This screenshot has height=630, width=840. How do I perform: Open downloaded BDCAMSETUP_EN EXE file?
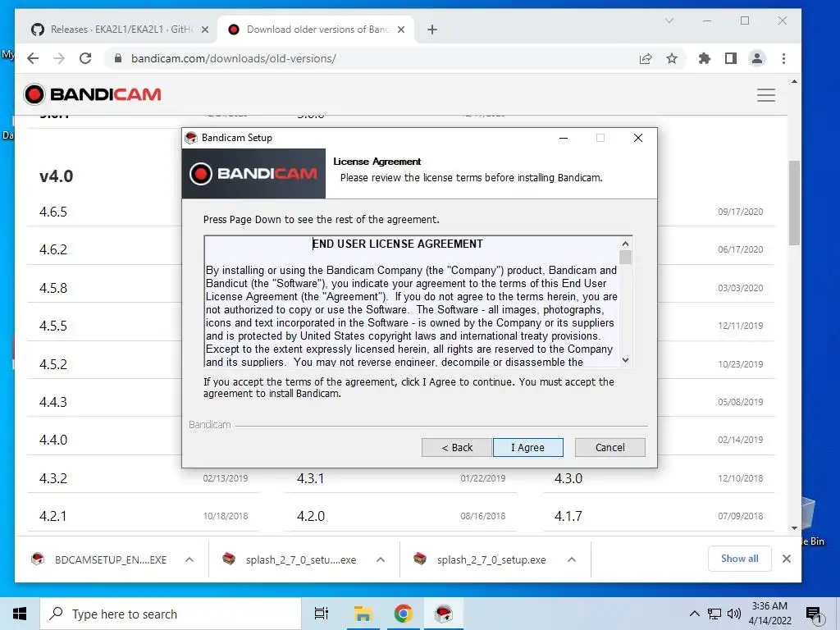pyautogui.click(x=99, y=559)
